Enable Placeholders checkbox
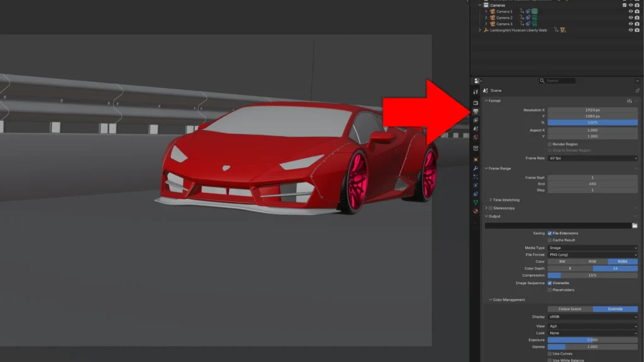This screenshot has height=362, width=644. [x=550, y=290]
